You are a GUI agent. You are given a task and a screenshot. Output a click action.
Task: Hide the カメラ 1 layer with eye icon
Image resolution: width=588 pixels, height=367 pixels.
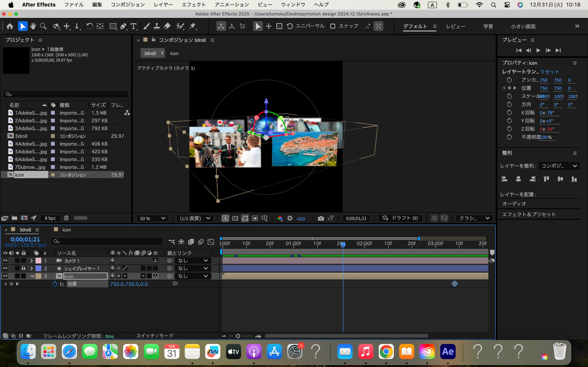5,260
